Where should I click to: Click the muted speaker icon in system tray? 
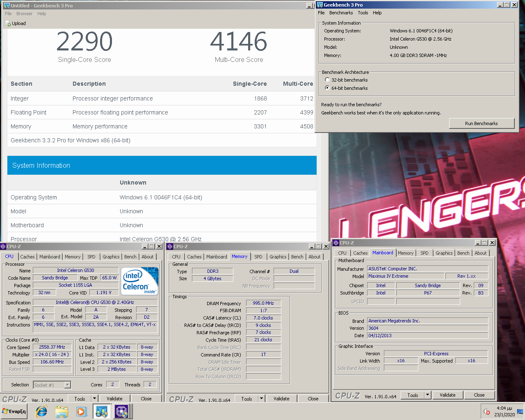click(x=487, y=411)
